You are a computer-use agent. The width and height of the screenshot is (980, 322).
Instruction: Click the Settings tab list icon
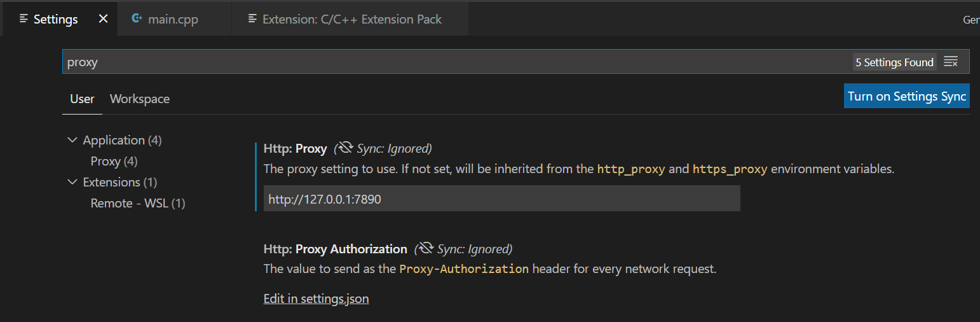[24, 19]
